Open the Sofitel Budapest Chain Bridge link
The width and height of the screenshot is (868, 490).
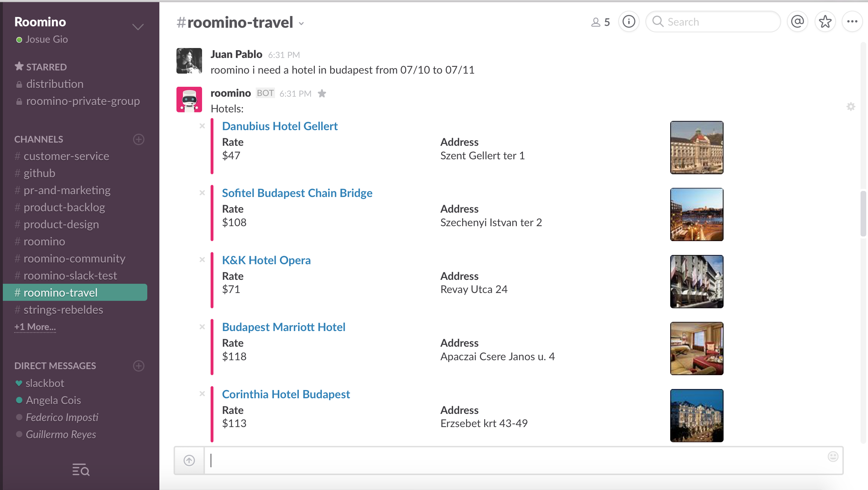point(297,193)
